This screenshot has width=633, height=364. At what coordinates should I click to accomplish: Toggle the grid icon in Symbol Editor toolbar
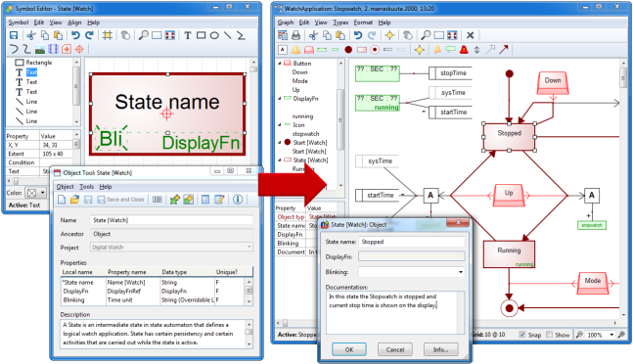(x=107, y=35)
